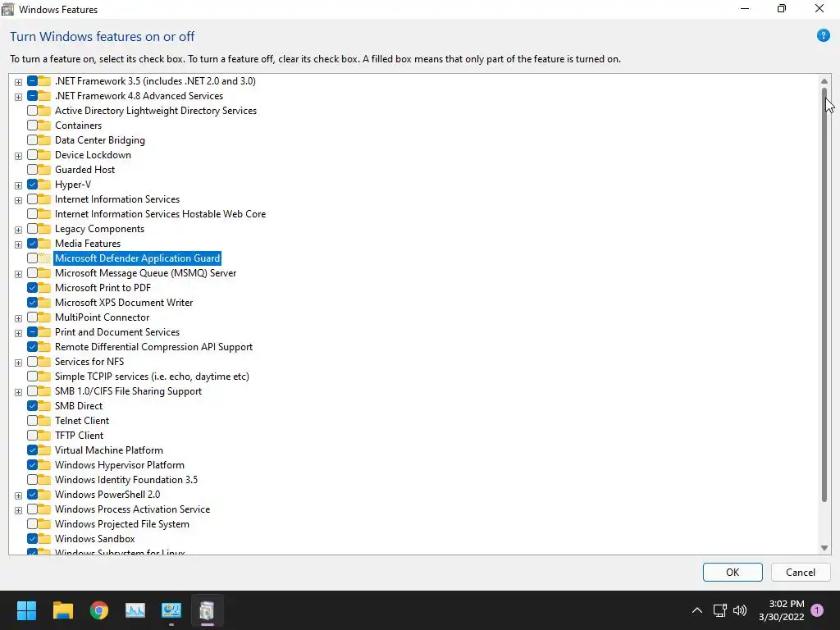The height and width of the screenshot is (630, 840).
Task: Click the scrollbar up arrow
Action: coord(824,81)
